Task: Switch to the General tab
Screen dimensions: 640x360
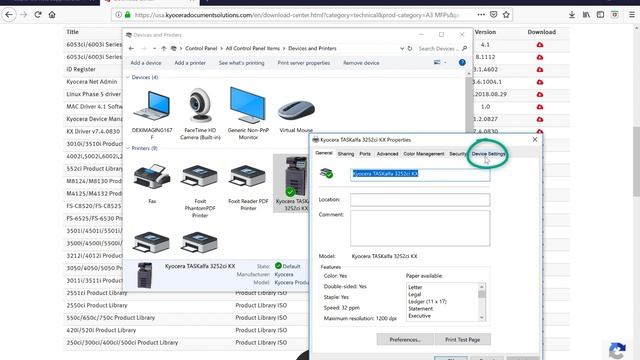Action: click(324, 153)
